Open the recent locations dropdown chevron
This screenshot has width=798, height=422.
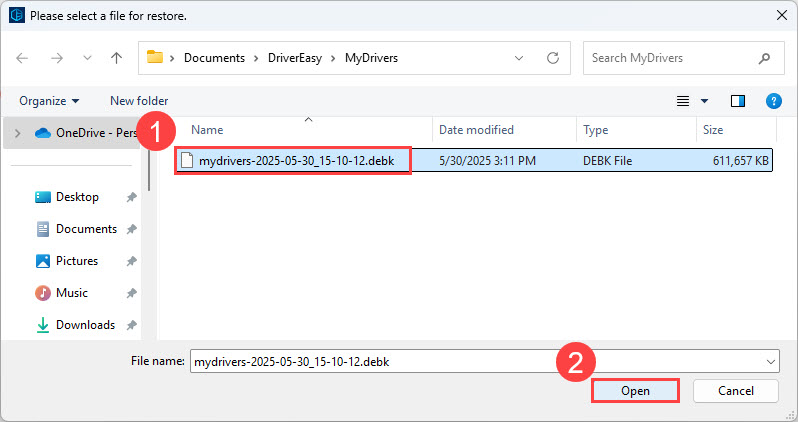tap(85, 58)
